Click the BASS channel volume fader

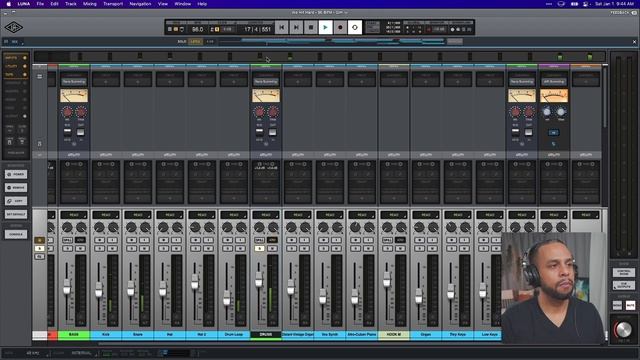pyautogui.click(x=67, y=287)
